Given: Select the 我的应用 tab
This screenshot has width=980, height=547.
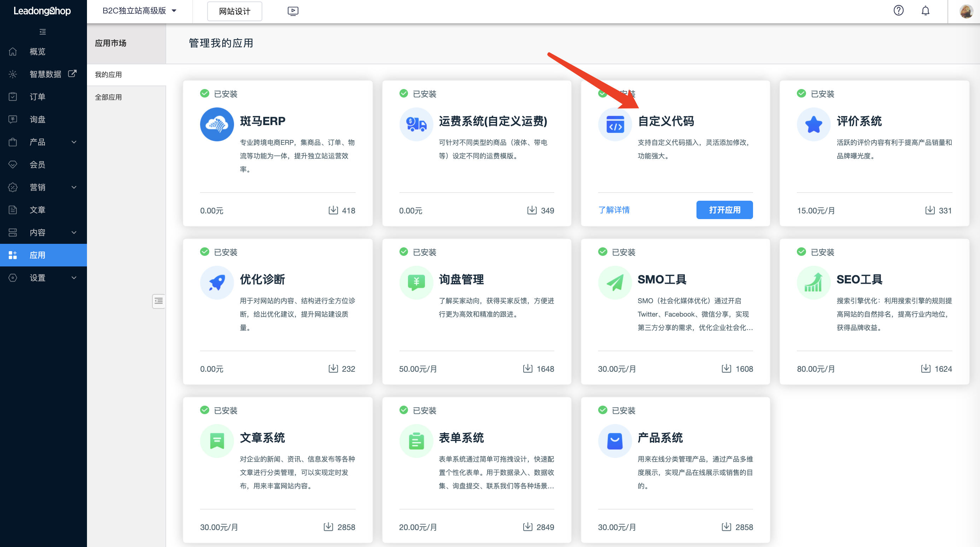Looking at the screenshot, I should point(108,75).
